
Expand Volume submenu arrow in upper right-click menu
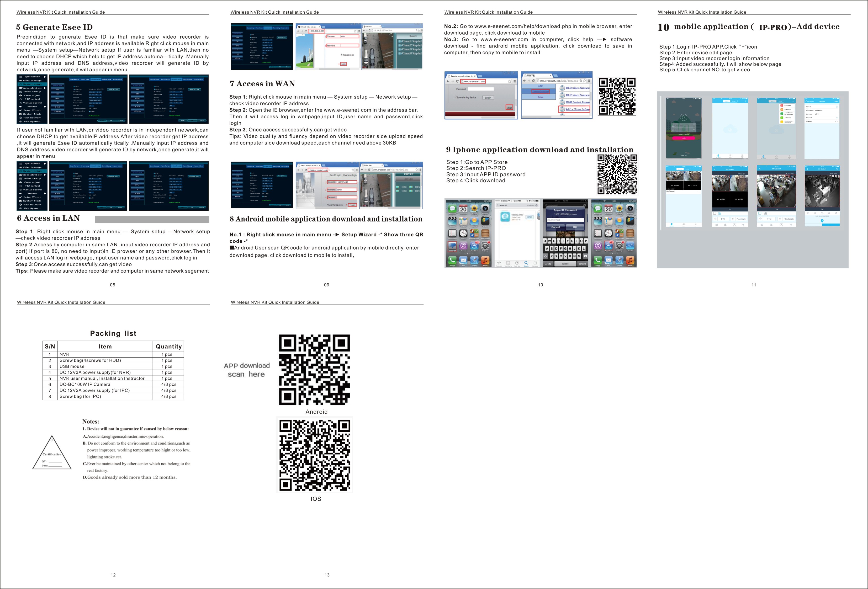point(45,107)
